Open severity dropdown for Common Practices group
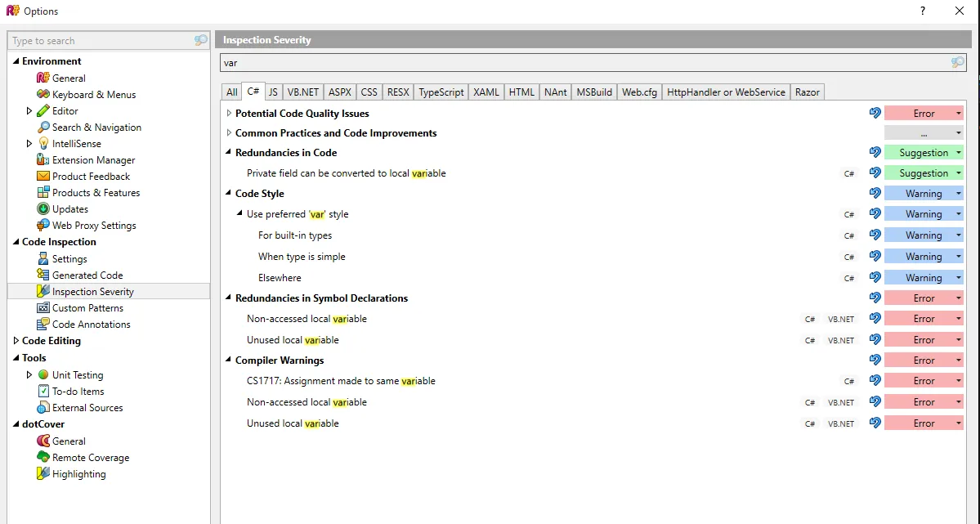 pos(924,132)
